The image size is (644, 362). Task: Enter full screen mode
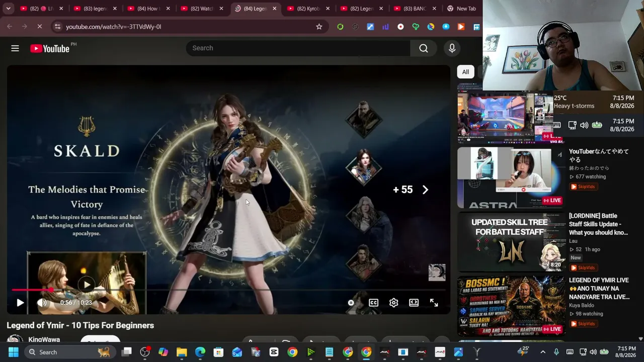[434, 303]
